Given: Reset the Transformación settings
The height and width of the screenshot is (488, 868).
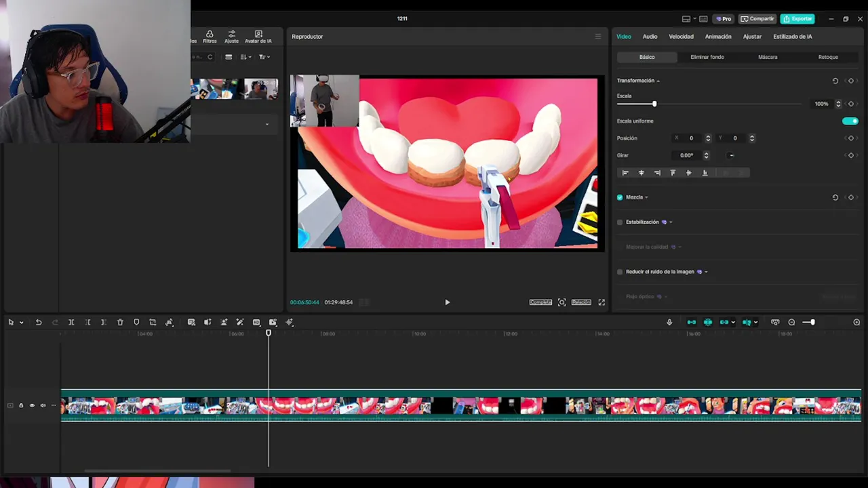Looking at the screenshot, I should (835, 81).
